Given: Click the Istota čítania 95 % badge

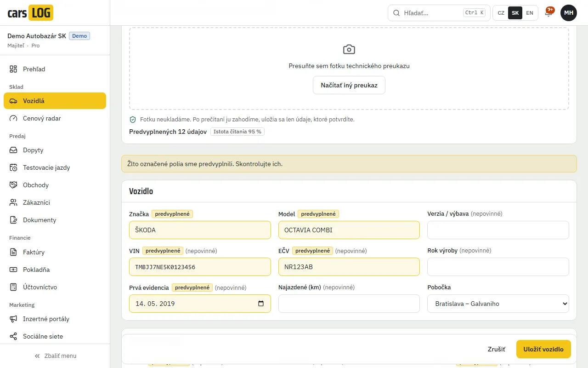Looking at the screenshot, I should coord(237,132).
